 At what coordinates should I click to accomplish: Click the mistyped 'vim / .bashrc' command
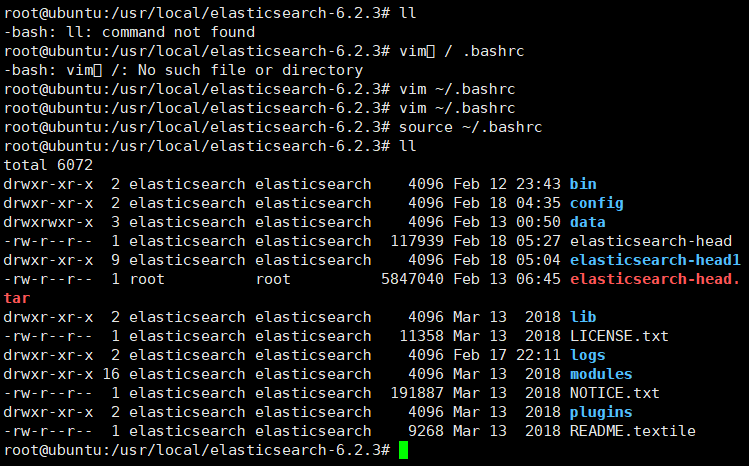(462, 51)
